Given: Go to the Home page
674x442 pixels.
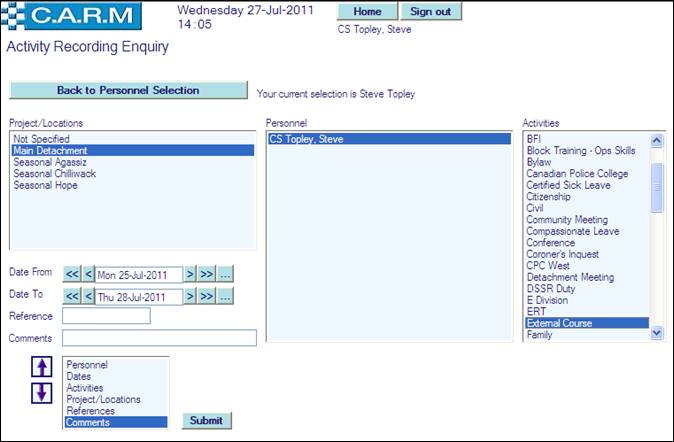Looking at the screenshot, I should pyautogui.click(x=367, y=12).
